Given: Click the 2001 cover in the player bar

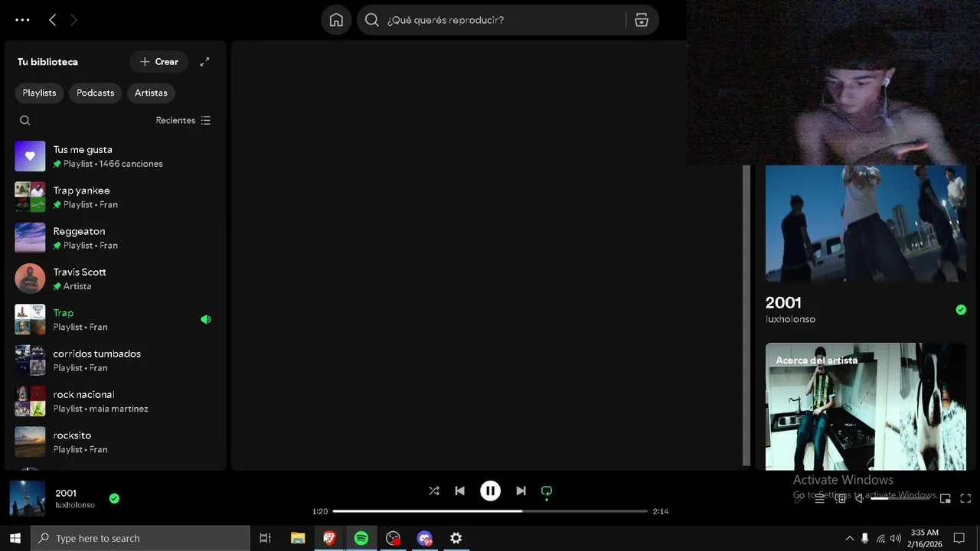Looking at the screenshot, I should 28,498.
